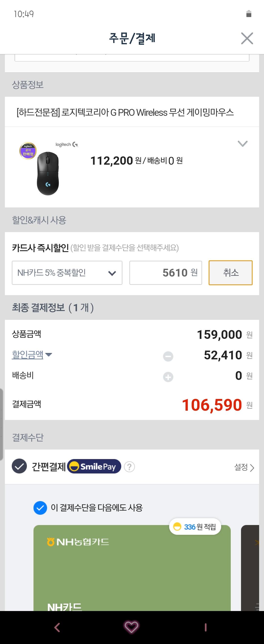Open SmilePay 설정 link
Image resolution: width=264 pixels, height=644 pixels.
pyautogui.click(x=244, y=467)
